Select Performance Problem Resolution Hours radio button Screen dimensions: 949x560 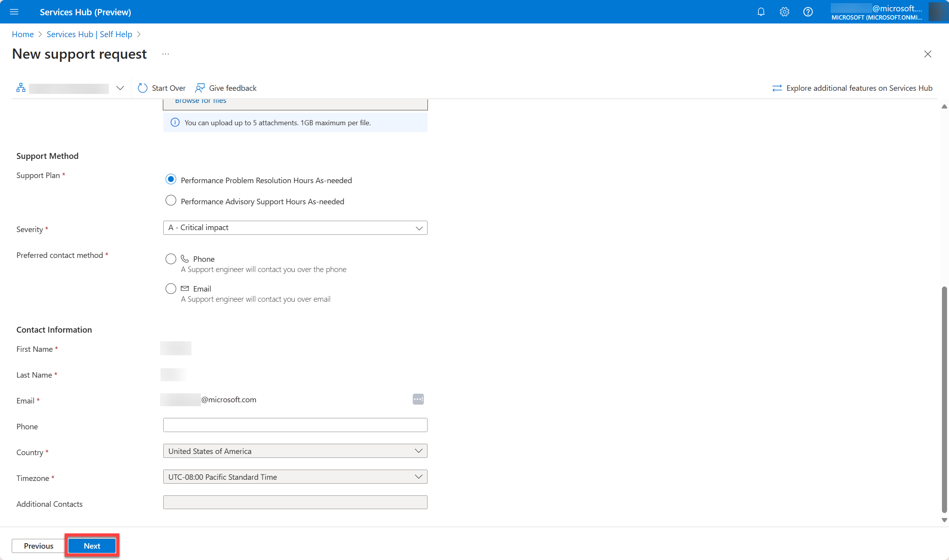click(171, 180)
